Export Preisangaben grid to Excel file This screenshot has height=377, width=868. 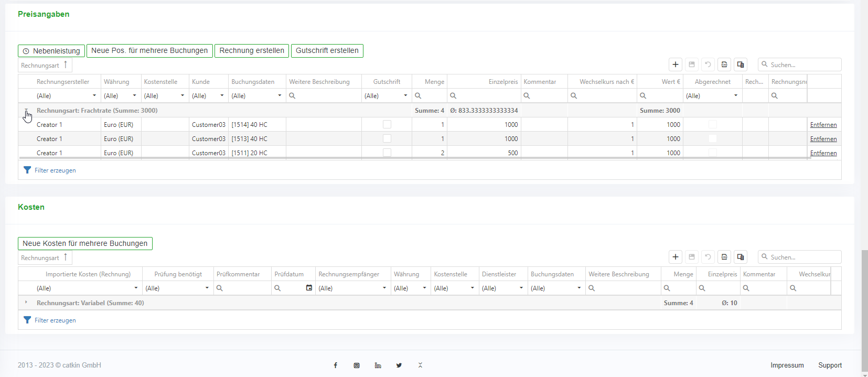click(x=724, y=64)
